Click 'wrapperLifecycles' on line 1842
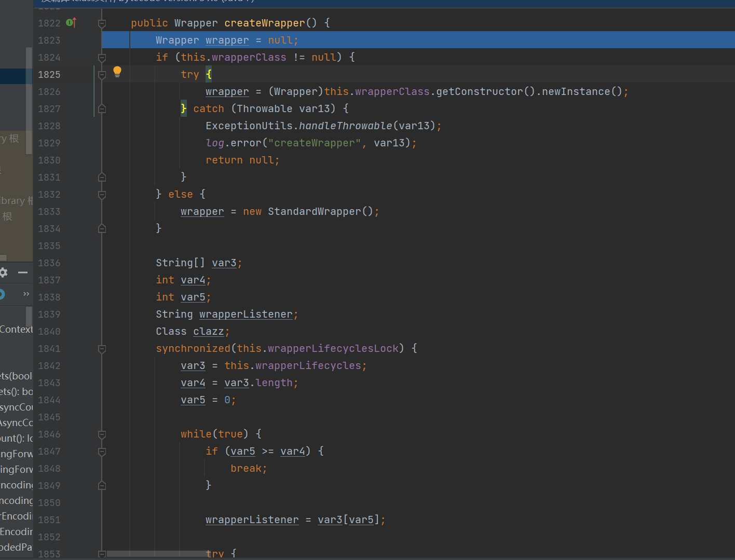This screenshot has width=735, height=560. (308, 365)
